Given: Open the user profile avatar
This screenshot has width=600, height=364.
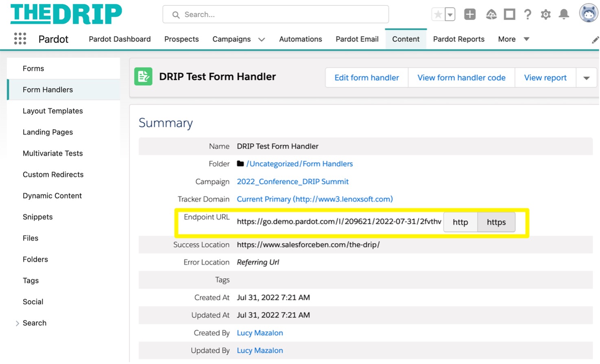Looking at the screenshot, I should pos(588,13).
